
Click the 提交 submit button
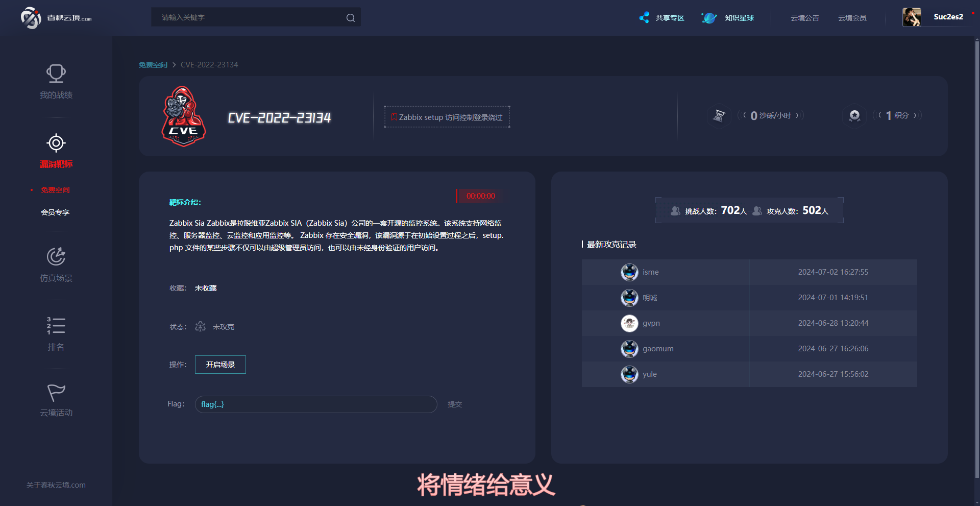(x=455, y=404)
